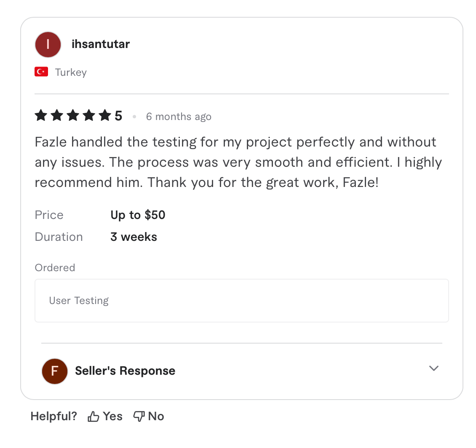Select the first rating star
Screen dimensions: 476x448
(40, 115)
